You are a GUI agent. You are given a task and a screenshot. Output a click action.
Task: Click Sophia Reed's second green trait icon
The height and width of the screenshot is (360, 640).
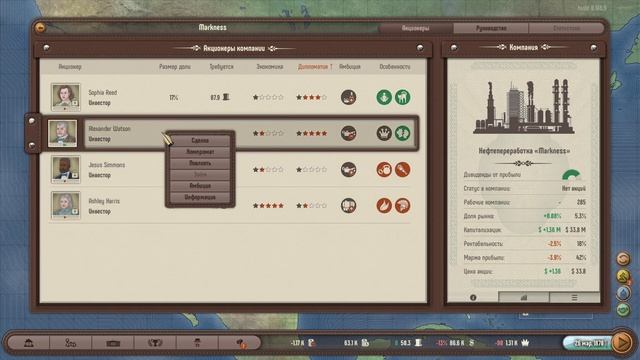tap(402, 97)
